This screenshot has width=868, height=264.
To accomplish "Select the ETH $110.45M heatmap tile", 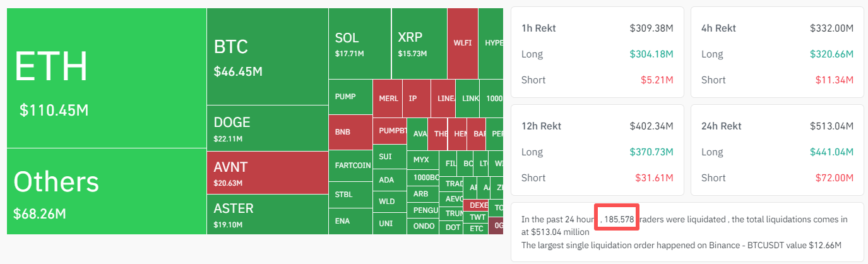I will [106, 78].
